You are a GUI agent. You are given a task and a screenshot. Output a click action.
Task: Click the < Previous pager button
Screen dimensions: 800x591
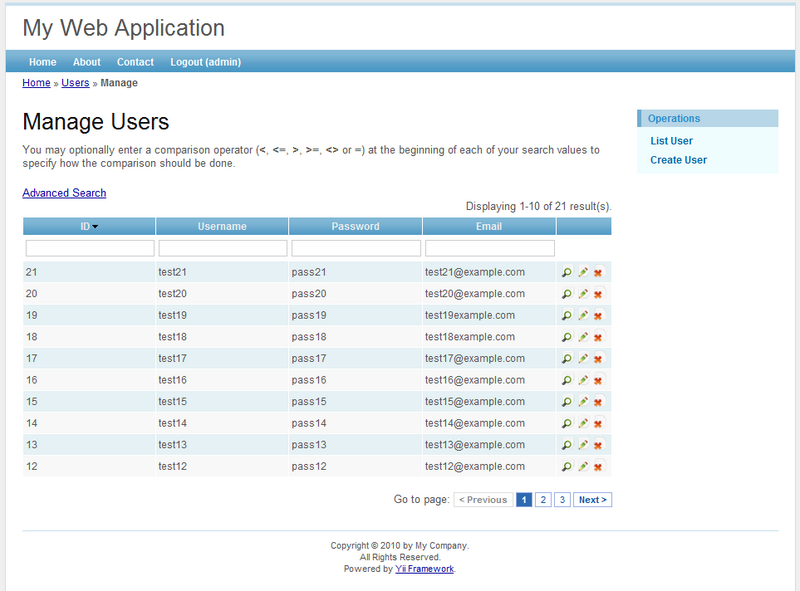click(x=483, y=500)
